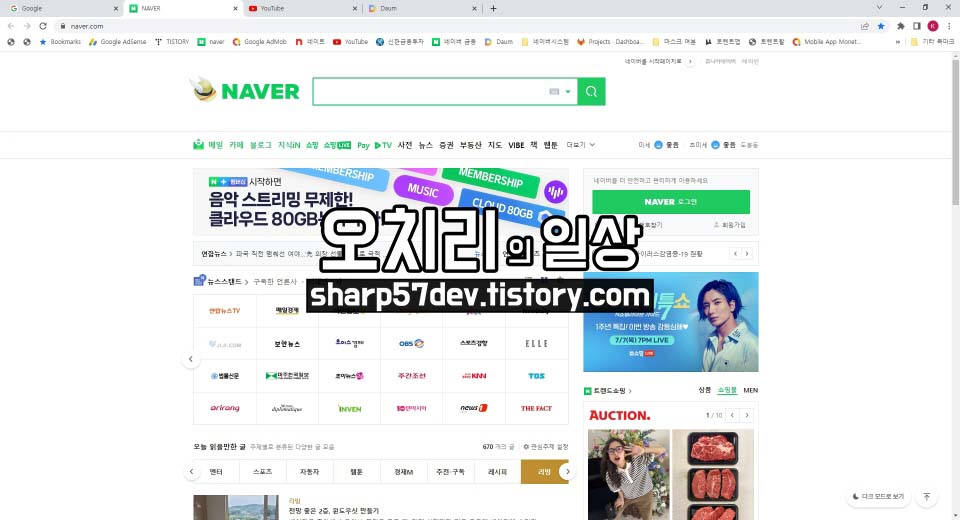
Task: Open the 지도 menu item
Action: pos(495,145)
